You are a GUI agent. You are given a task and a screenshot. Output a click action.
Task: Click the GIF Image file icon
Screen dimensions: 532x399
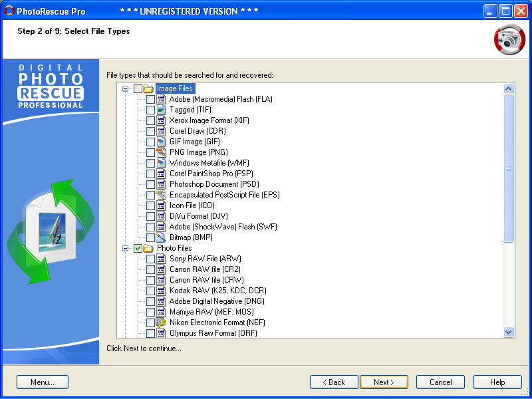[x=161, y=142]
